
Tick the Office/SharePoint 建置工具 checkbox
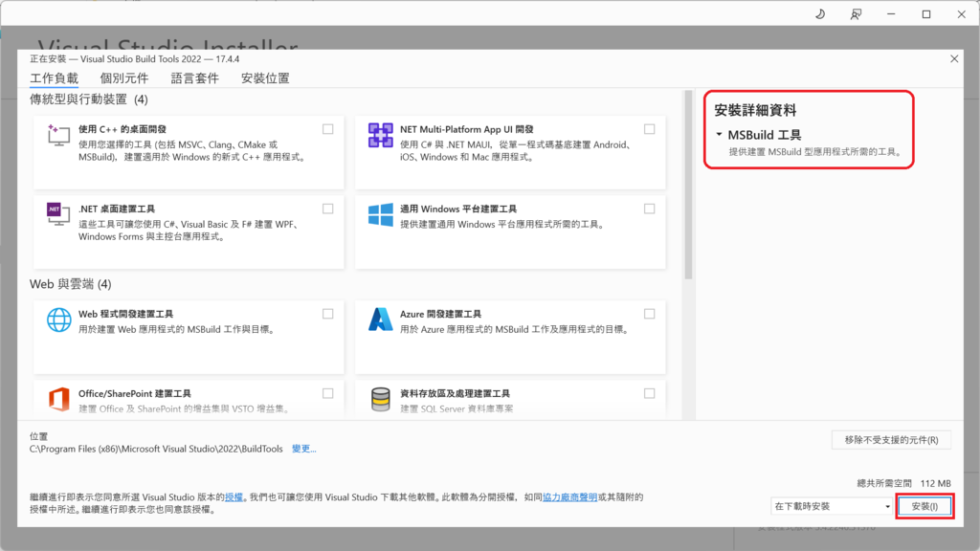(x=327, y=393)
